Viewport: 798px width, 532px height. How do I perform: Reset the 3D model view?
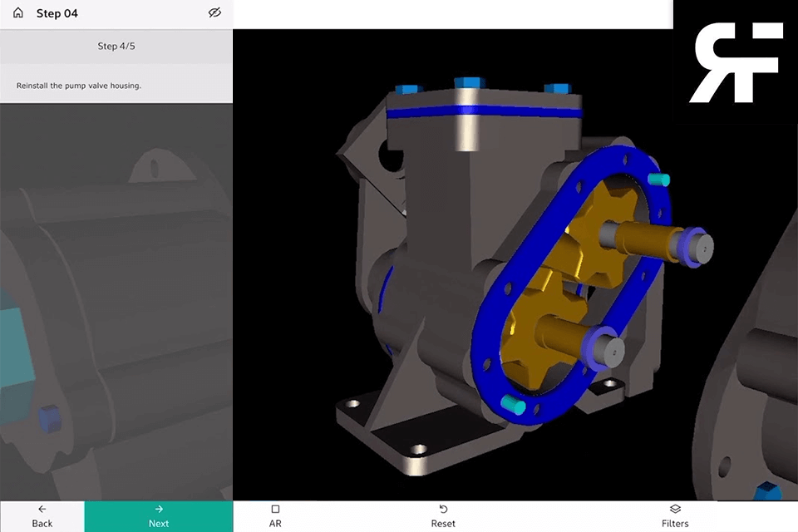(x=443, y=516)
